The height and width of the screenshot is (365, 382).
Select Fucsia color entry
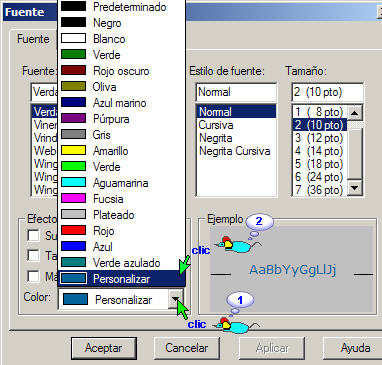coord(122,199)
